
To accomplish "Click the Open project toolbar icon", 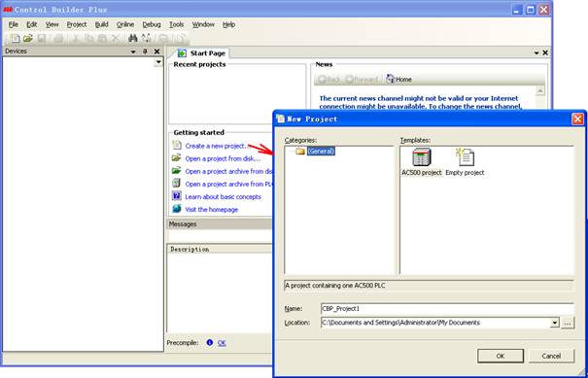I will [x=28, y=38].
